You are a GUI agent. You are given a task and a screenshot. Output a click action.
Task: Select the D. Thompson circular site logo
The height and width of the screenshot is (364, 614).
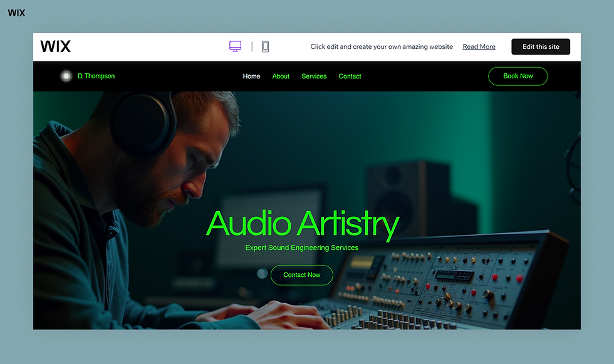(66, 76)
